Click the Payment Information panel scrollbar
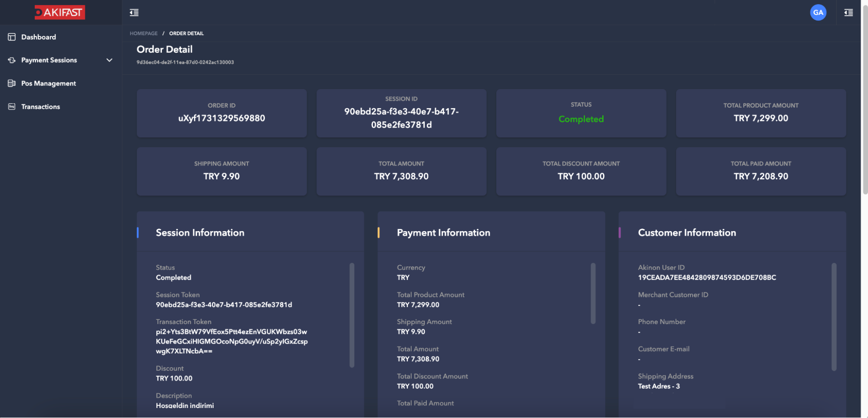Image resolution: width=868 pixels, height=418 pixels. tap(593, 293)
